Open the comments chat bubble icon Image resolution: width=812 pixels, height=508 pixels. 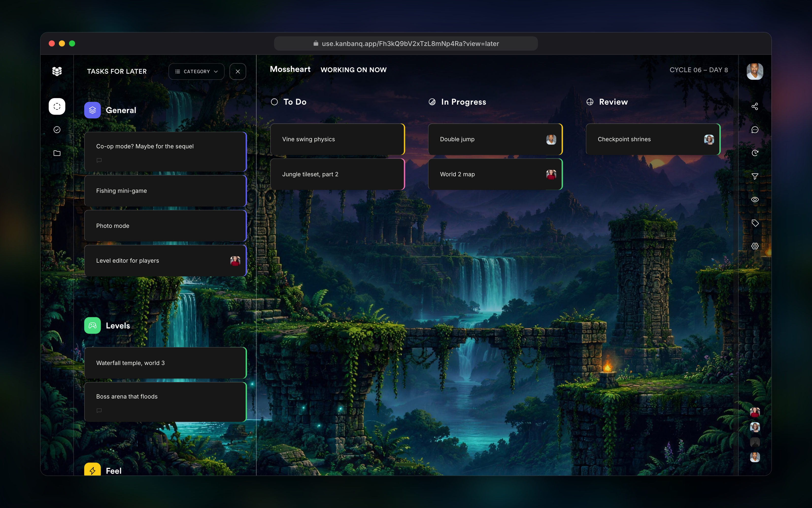click(755, 130)
